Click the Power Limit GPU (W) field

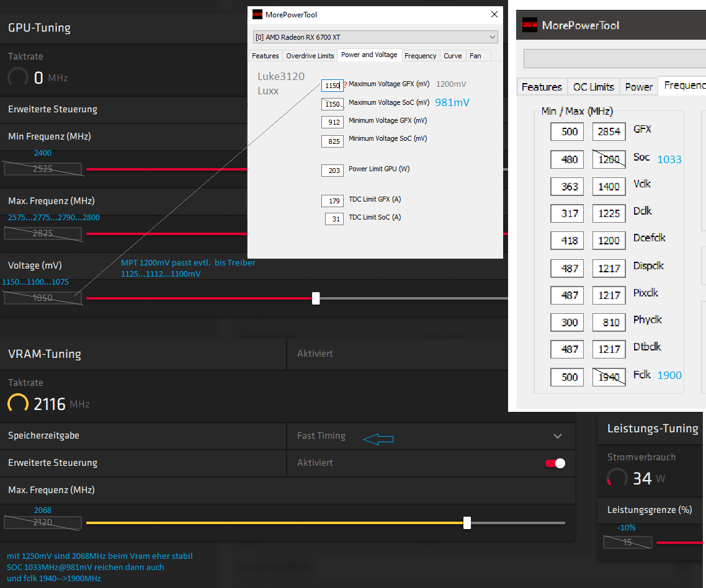(333, 171)
